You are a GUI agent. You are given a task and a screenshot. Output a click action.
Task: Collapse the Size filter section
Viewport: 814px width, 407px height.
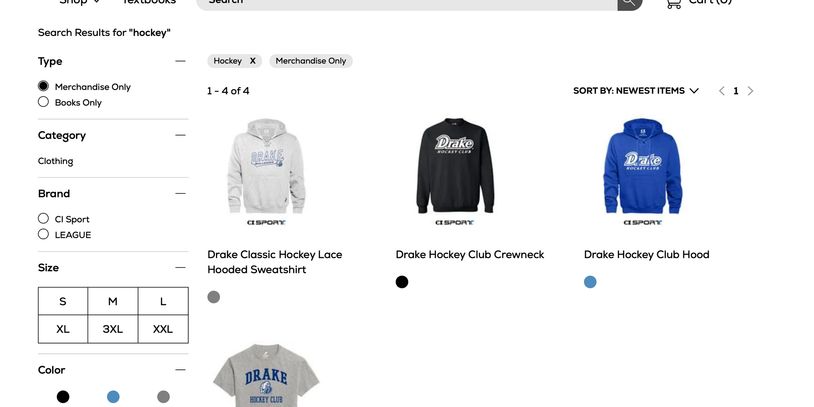click(x=180, y=268)
